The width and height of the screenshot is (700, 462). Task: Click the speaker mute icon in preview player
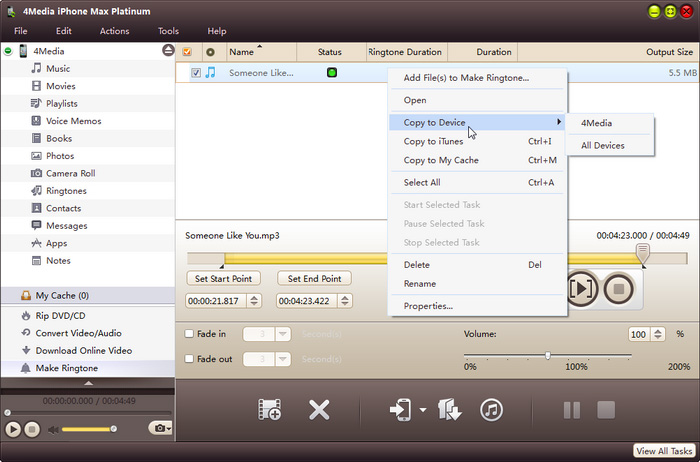pos(53,429)
